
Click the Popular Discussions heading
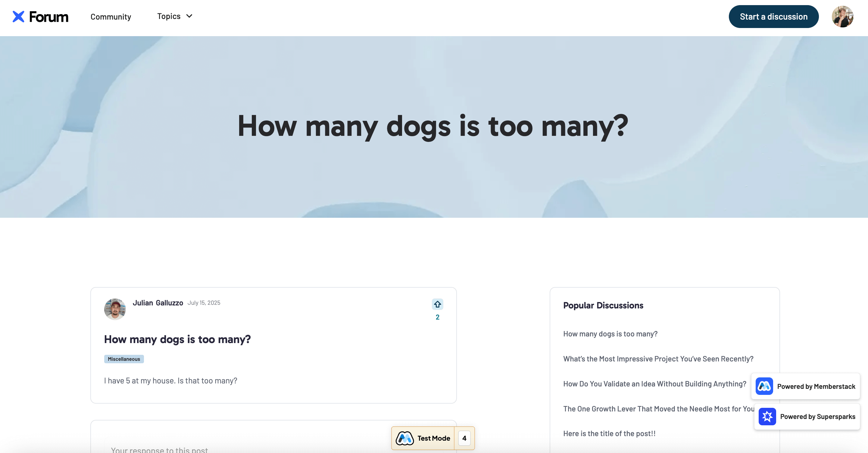point(603,305)
